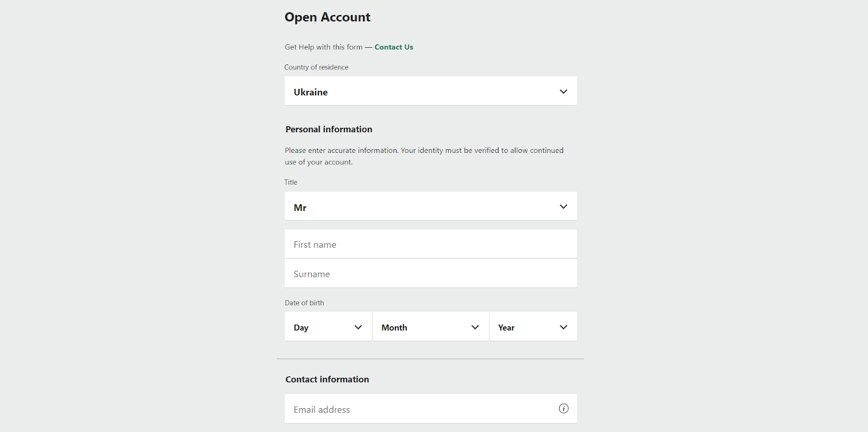The width and height of the screenshot is (868, 432).
Task: Click the email address info icon
Action: [x=564, y=409]
